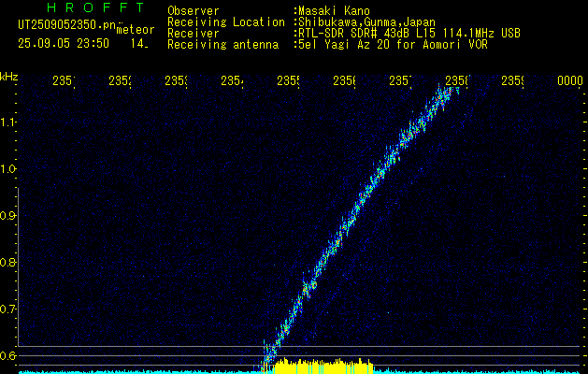Click the 2355 time axis marker
This screenshot has height=374, width=588.
click(288, 80)
